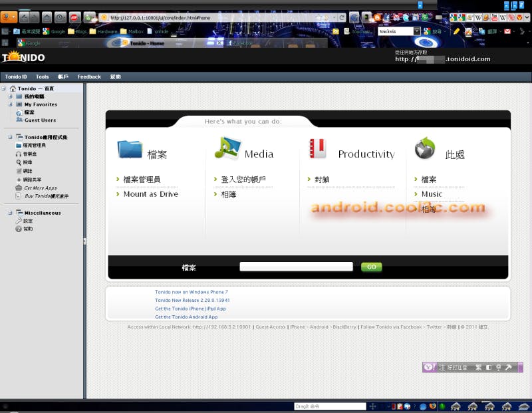Click the BlackBerry footer link

click(344, 327)
